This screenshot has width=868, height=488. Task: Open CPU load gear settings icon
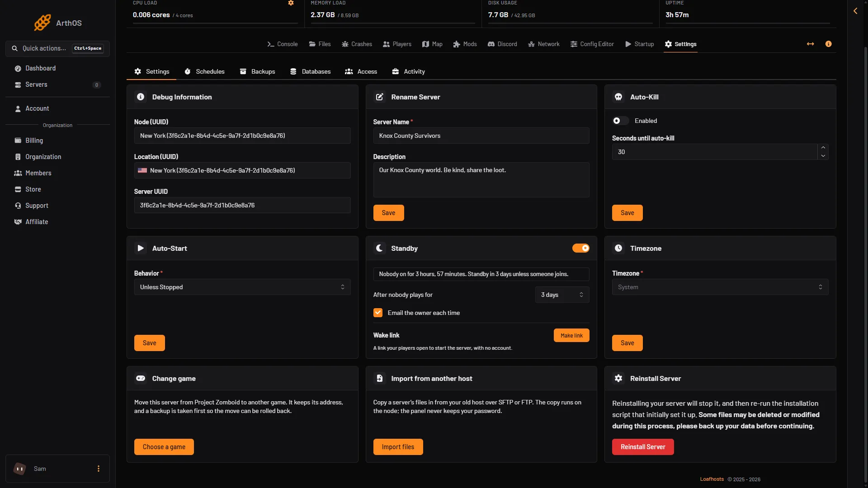tap(291, 3)
